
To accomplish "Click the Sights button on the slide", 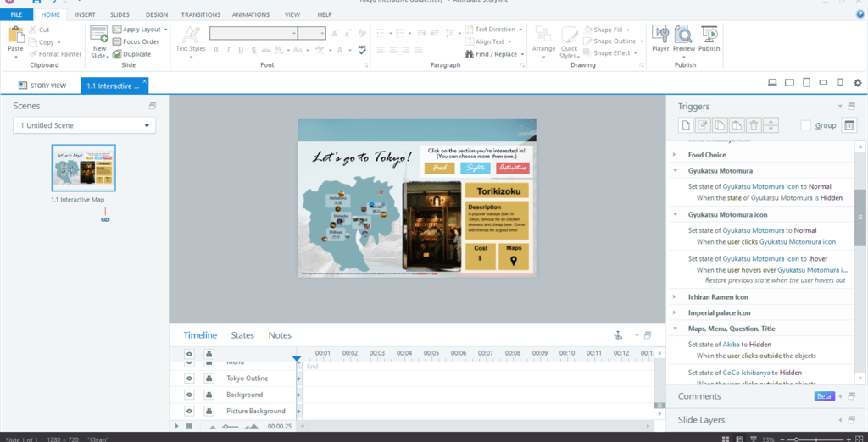I will [476, 169].
